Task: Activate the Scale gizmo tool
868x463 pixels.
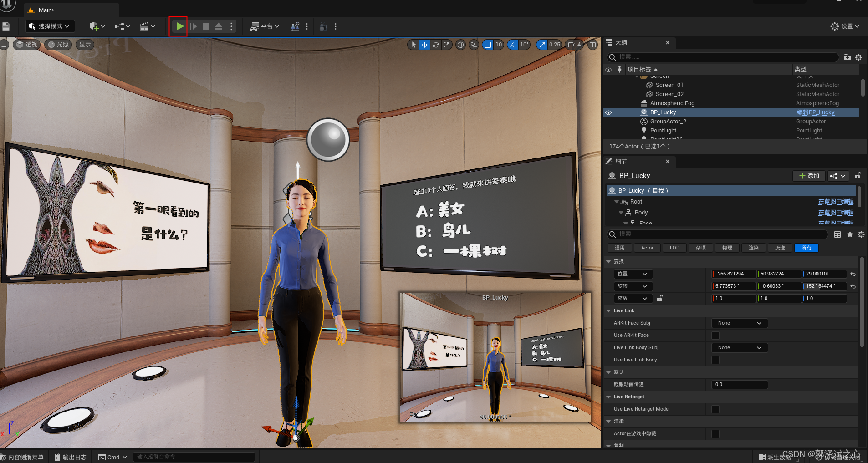Action: [447, 45]
